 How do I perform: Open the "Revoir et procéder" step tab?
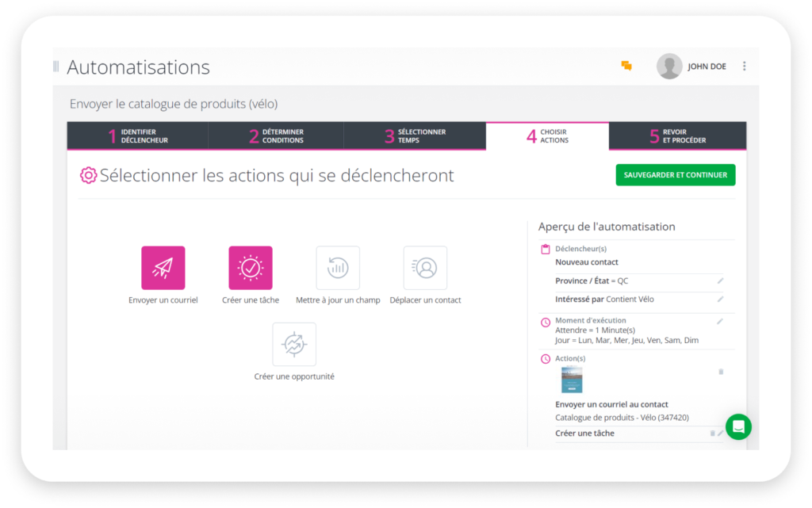pos(678,136)
